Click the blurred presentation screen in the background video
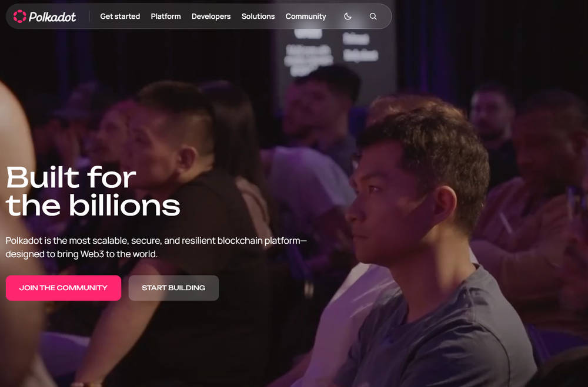 336,52
